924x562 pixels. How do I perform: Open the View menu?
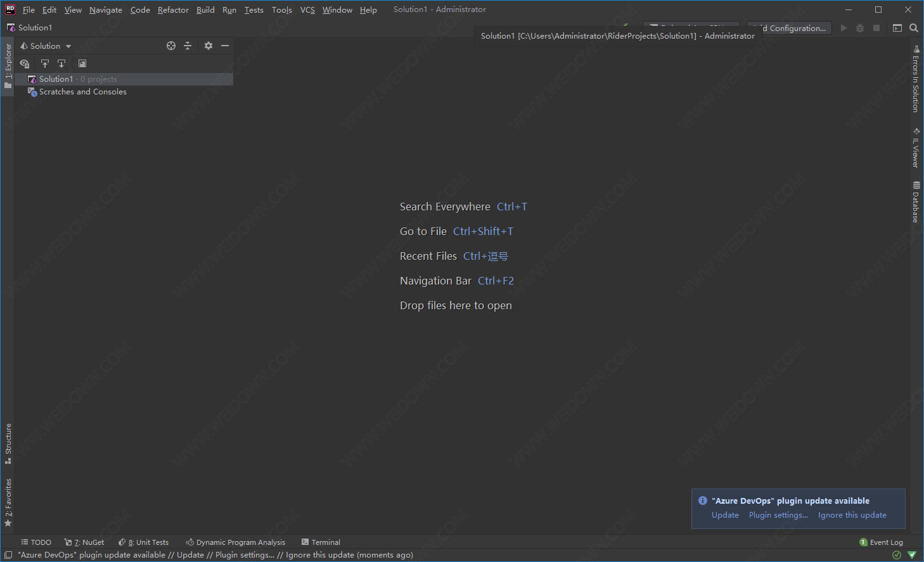click(x=73, y=10)
